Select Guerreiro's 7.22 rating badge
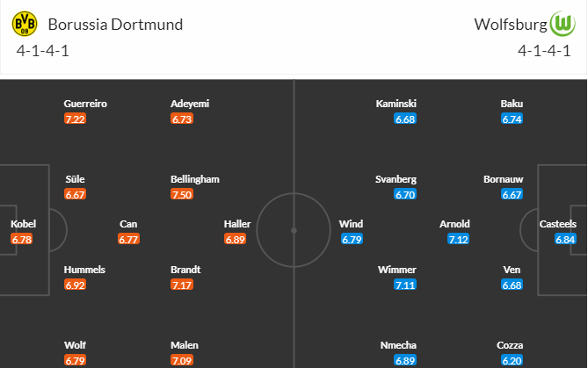588x368 pixels. [75, 119]
